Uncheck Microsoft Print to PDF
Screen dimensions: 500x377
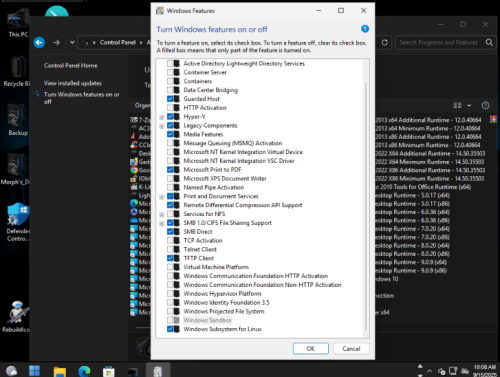[x=170, y=169]
